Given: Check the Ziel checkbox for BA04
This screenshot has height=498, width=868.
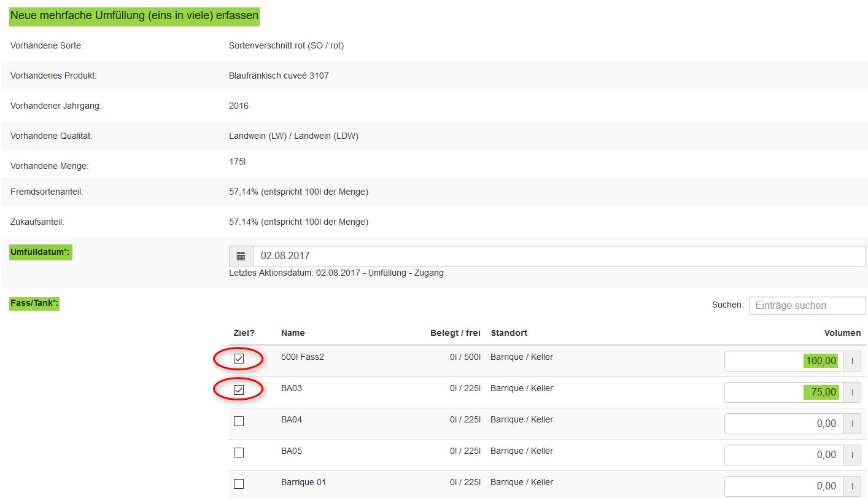Looking at the screenshot, I should pyautogui.click(x=239, y=421).
